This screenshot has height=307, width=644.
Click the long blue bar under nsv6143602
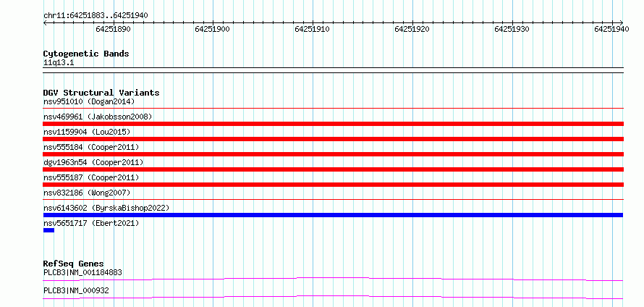(333, 215)
